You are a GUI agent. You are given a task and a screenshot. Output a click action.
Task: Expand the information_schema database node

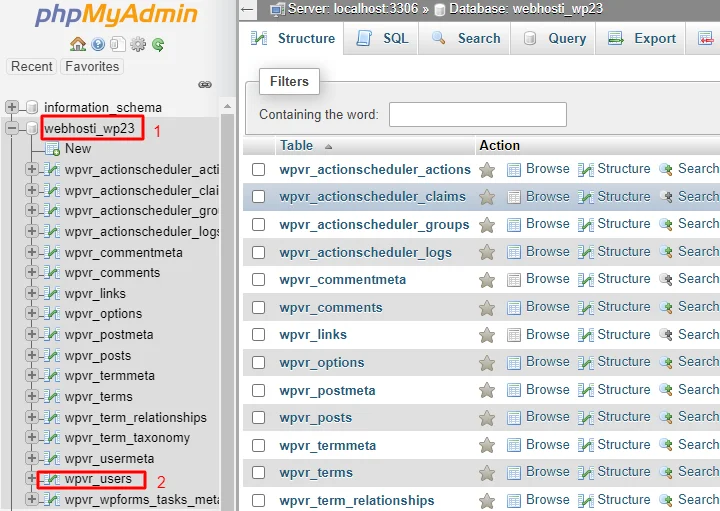(11, 107)
